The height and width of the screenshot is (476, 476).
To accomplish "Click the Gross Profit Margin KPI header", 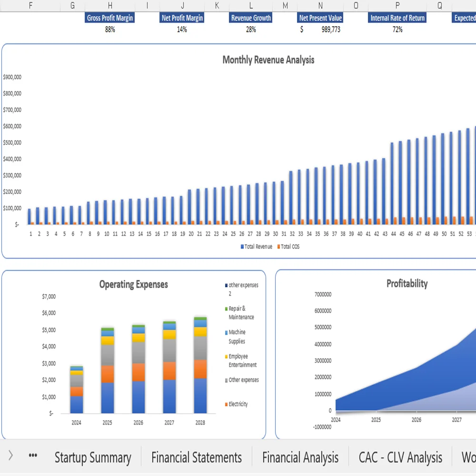I will (110, 18).
